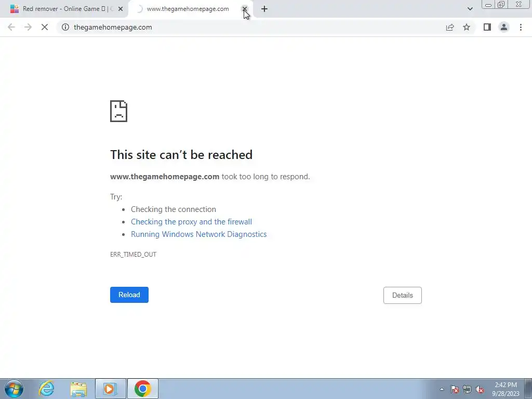Click the Reload button
532x399 pixels.
129,295
